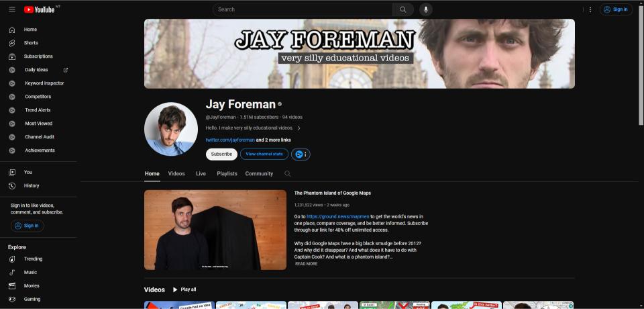Open Achievements in sidebar
Viewport: 644px width, 309px height.
click(x=38, y=150)
